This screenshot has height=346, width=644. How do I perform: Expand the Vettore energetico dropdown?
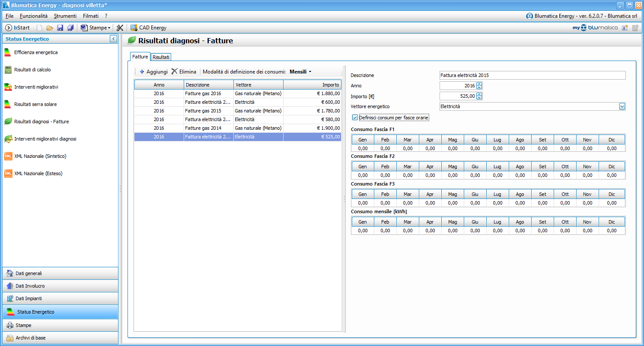coord(622,106)
